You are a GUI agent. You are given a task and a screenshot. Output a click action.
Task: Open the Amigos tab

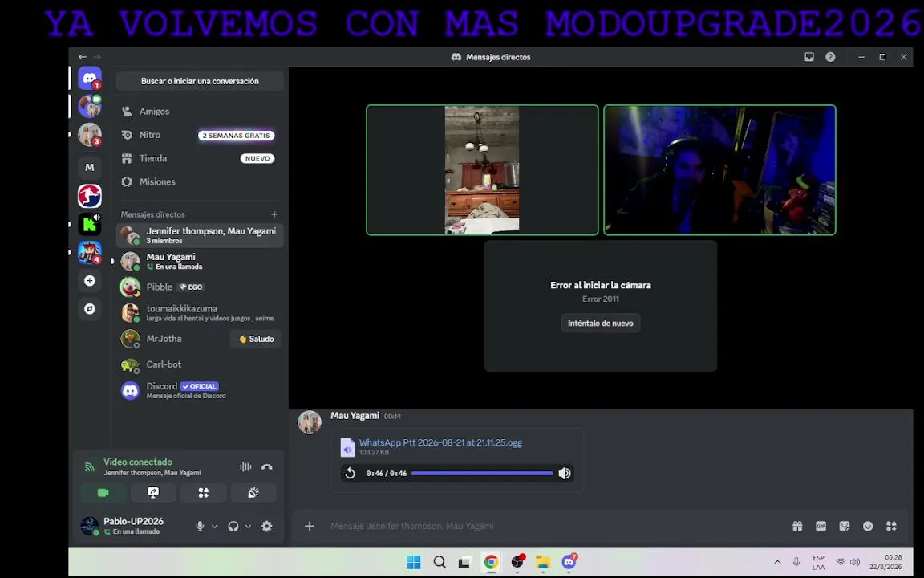pos(200,112)
